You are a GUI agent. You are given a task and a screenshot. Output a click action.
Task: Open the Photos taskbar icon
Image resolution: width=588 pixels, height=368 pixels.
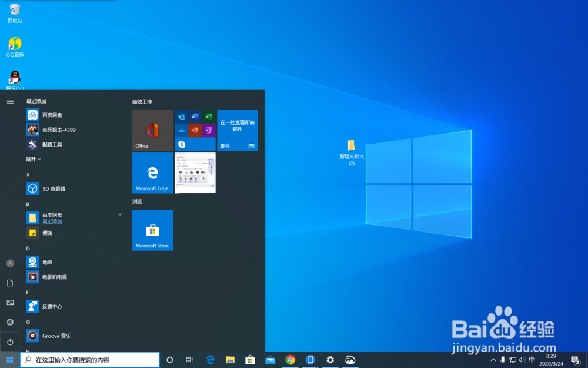(350, 360)
